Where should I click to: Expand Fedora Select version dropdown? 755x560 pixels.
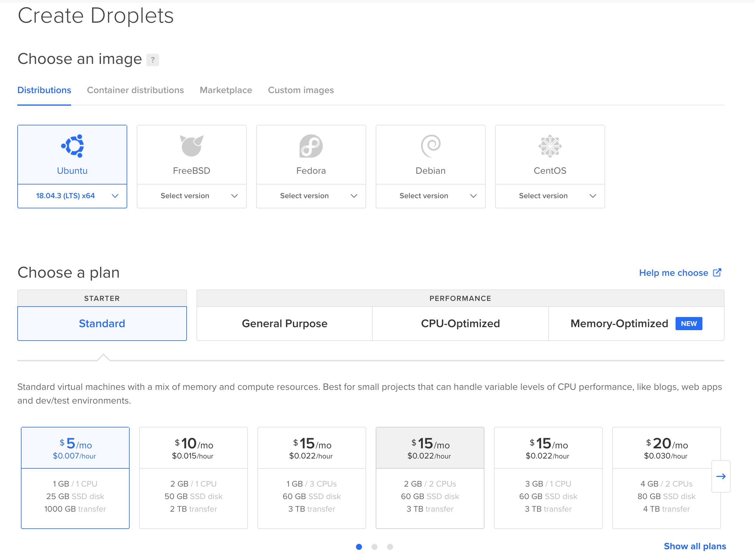311,196
